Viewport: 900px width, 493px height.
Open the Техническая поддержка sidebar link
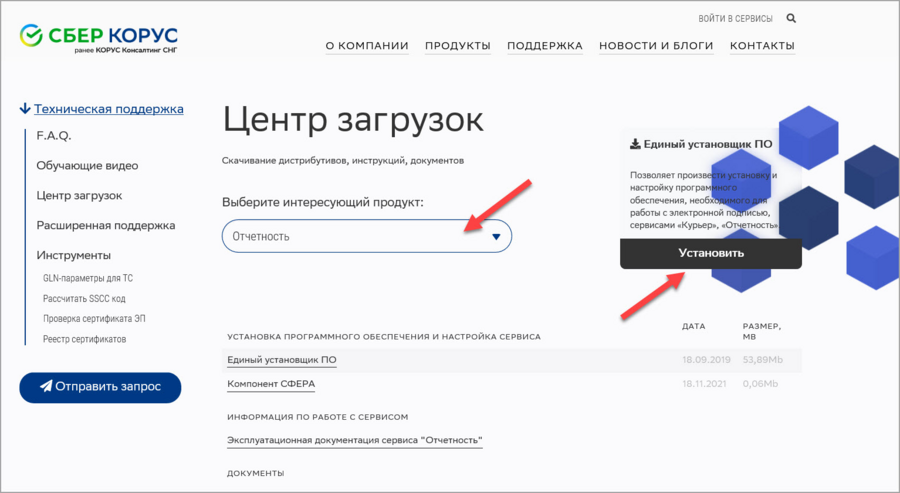[x=108, y=108]
